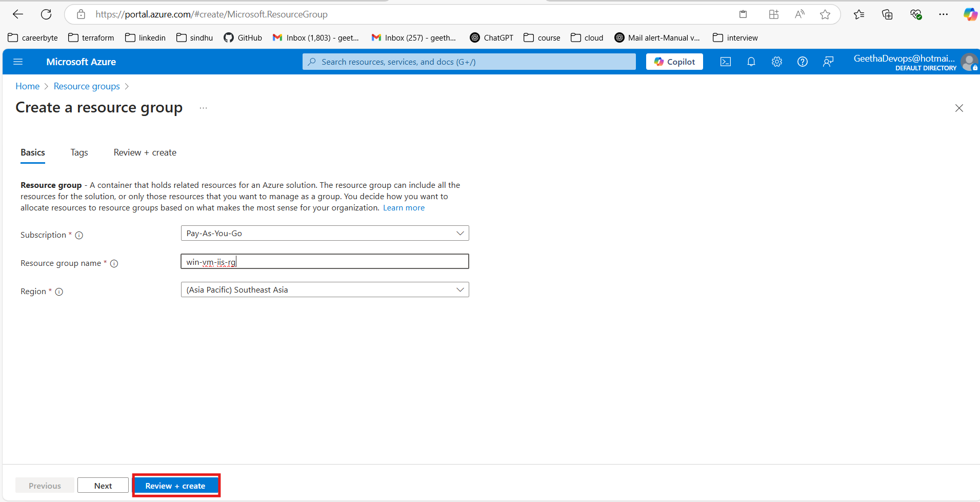Open the help and support pane

[x=802, y=62]
